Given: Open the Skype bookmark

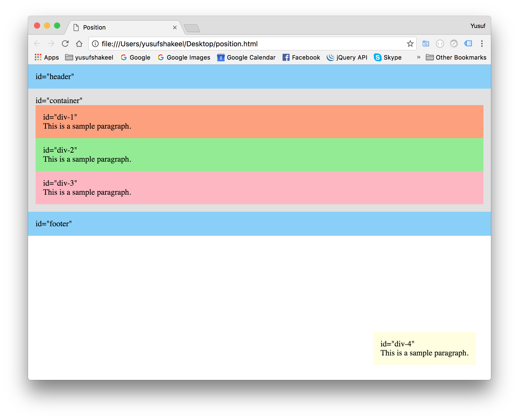Looking at the screenshot, I should click(x=388, y=58).
